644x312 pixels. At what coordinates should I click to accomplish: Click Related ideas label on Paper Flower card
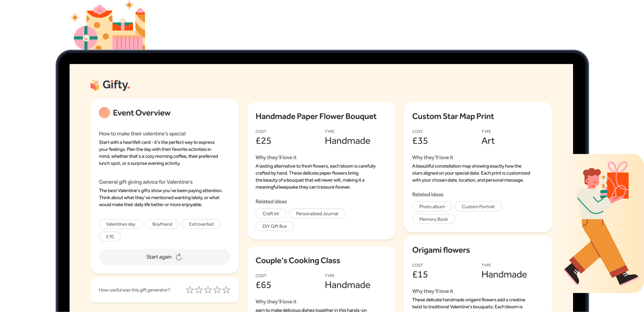(271, 202)
